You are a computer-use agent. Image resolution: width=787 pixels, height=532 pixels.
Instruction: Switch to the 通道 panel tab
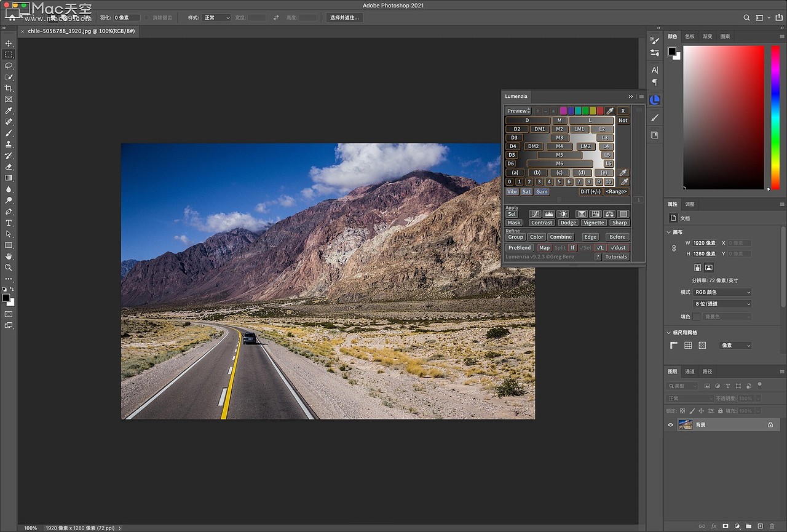pyautogui.click(x=689, y=371)
